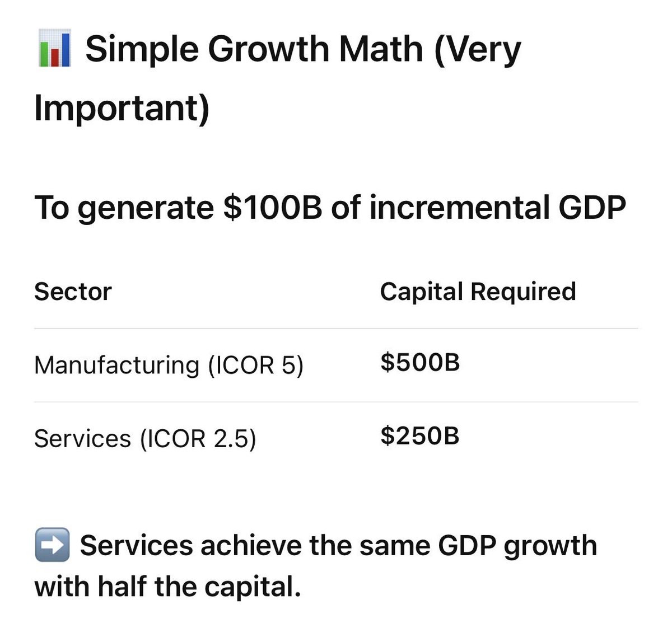
Task: Select the 'Services (ICOR 2.5)' table cell
Action: click(145, 438)
